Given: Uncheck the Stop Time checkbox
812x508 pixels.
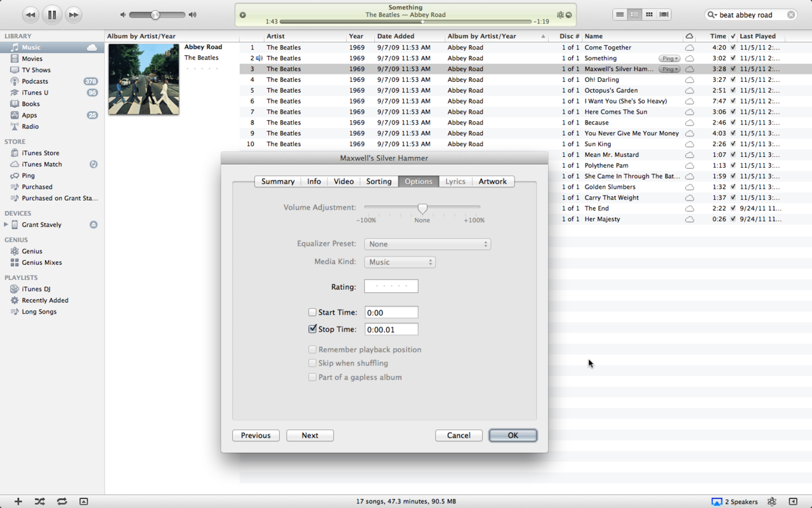Looking at the screenshot, I should 312,329.
